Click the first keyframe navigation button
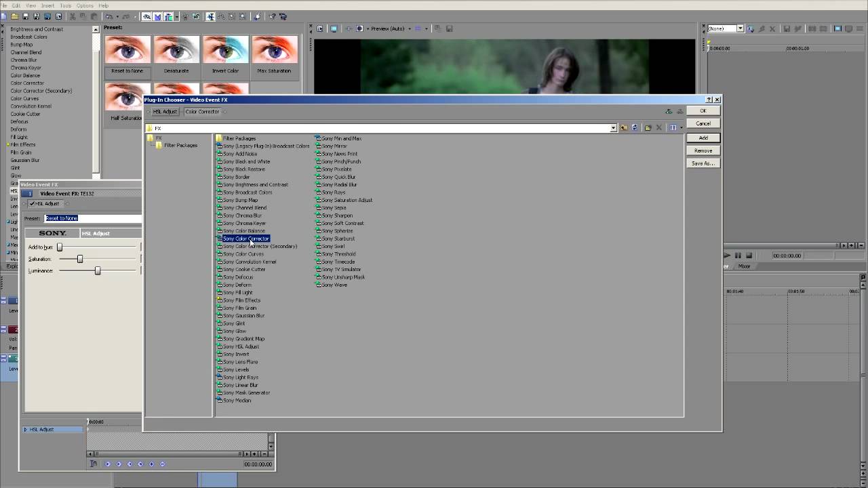Screen dimensions: 868x488 (108, 464)
